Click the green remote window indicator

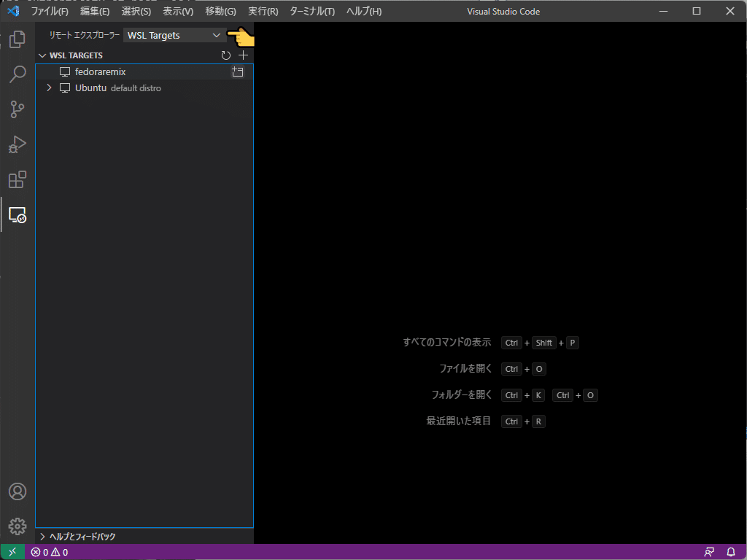[x=12, y=552]
